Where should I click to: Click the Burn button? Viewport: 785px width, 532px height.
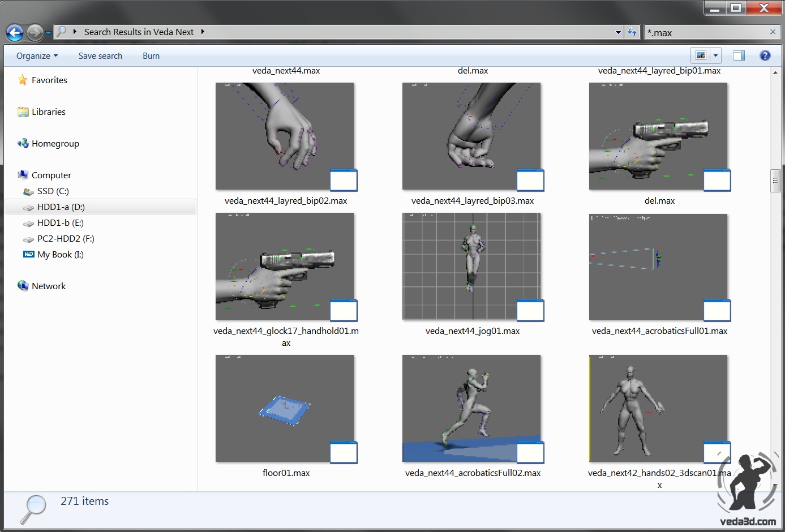tap(151, 55)
